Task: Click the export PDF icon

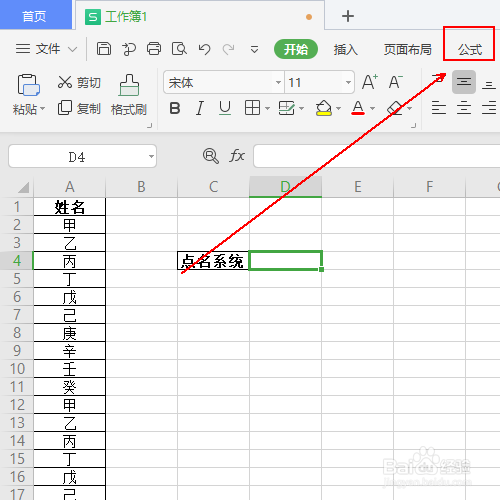Action: 129,49
